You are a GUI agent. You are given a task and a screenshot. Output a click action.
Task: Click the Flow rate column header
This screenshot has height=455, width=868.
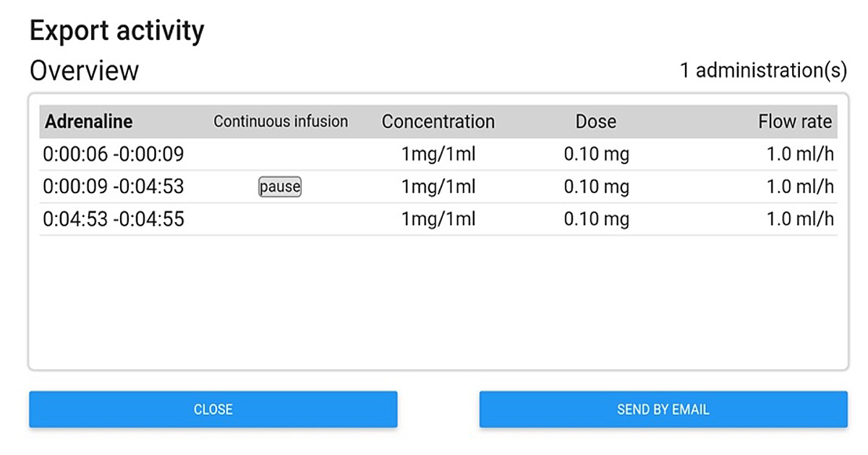coord(795,122)
